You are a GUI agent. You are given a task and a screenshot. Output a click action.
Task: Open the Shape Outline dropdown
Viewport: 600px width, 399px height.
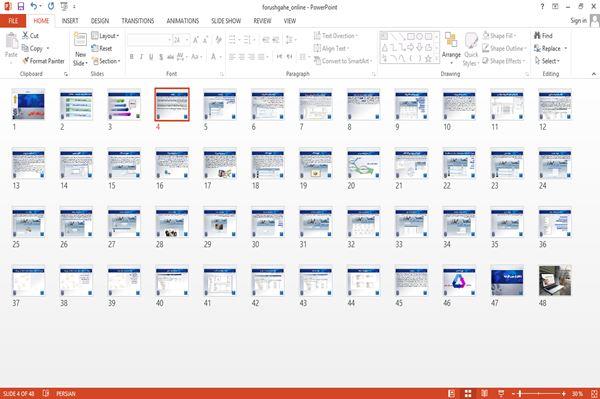pos(505,48)
